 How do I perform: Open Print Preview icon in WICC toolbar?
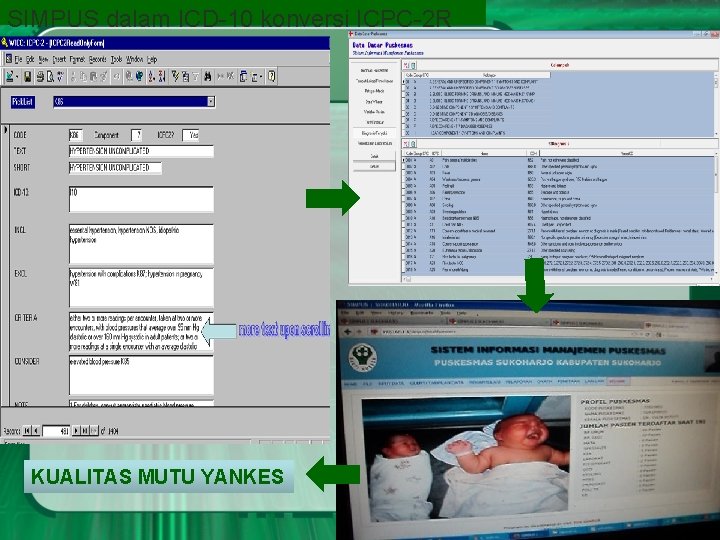51,76
